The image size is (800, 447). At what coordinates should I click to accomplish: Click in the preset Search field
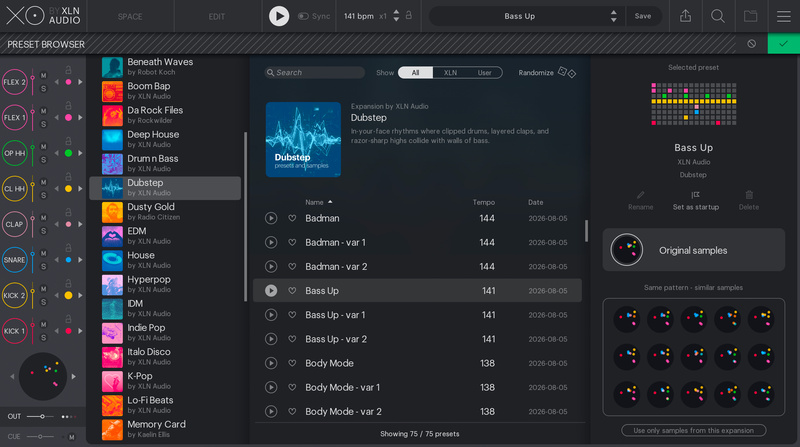pos(315,72)
